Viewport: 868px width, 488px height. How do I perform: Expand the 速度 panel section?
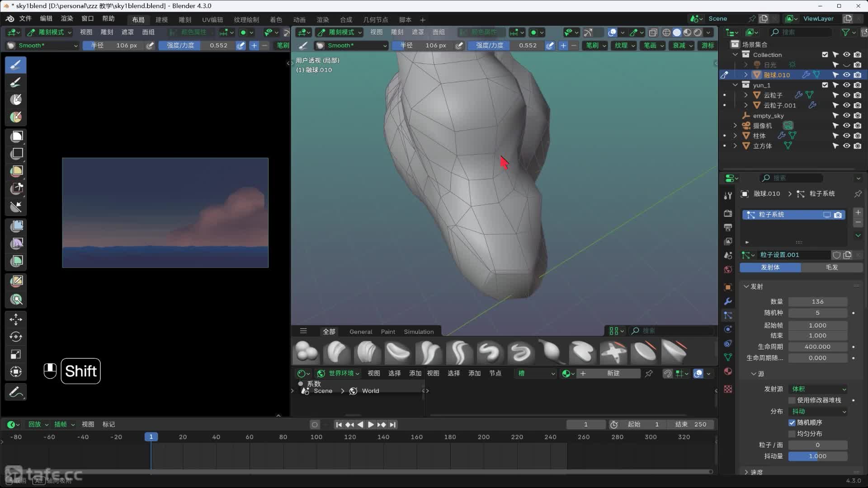[756, 472]
